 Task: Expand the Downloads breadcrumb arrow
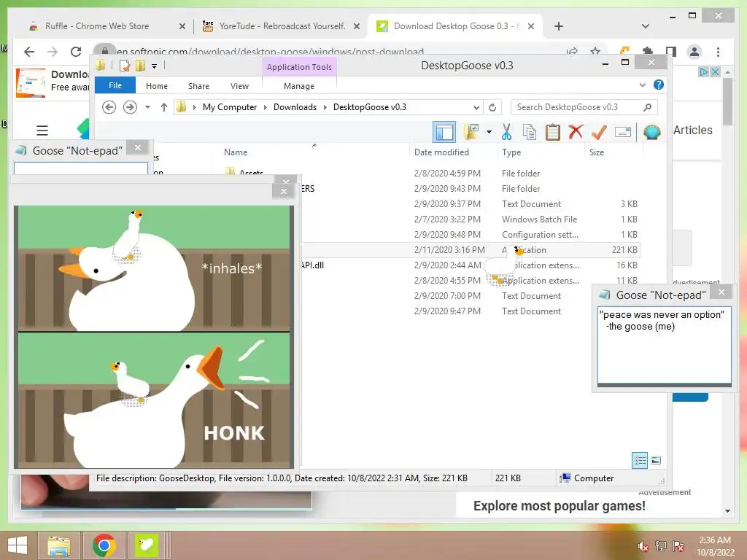click(x=325, y=107)
